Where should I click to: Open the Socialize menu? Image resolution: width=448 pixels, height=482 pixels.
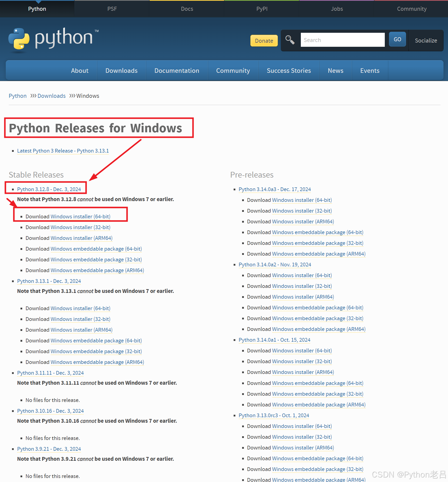point(426,41)
